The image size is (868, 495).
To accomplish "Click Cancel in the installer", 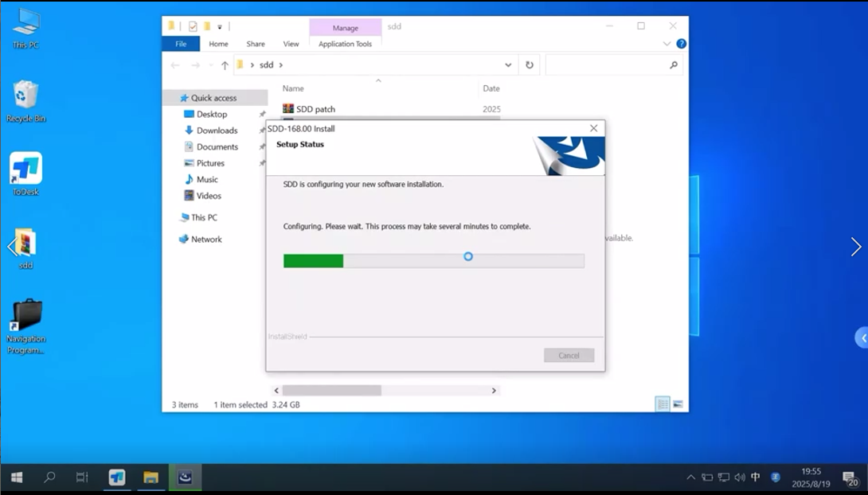I will click(x=569, y=355).
